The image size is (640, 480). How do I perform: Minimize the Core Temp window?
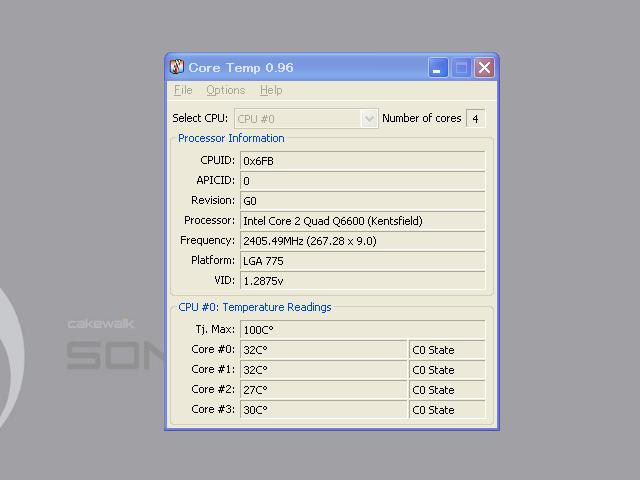pos(438,67)
